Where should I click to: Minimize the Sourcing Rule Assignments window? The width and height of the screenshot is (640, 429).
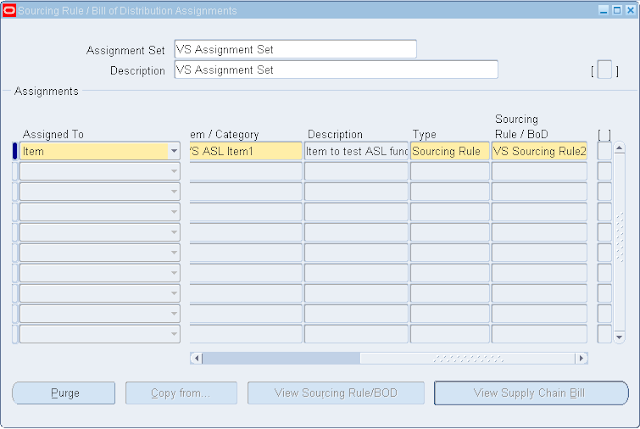click(604, 10)
